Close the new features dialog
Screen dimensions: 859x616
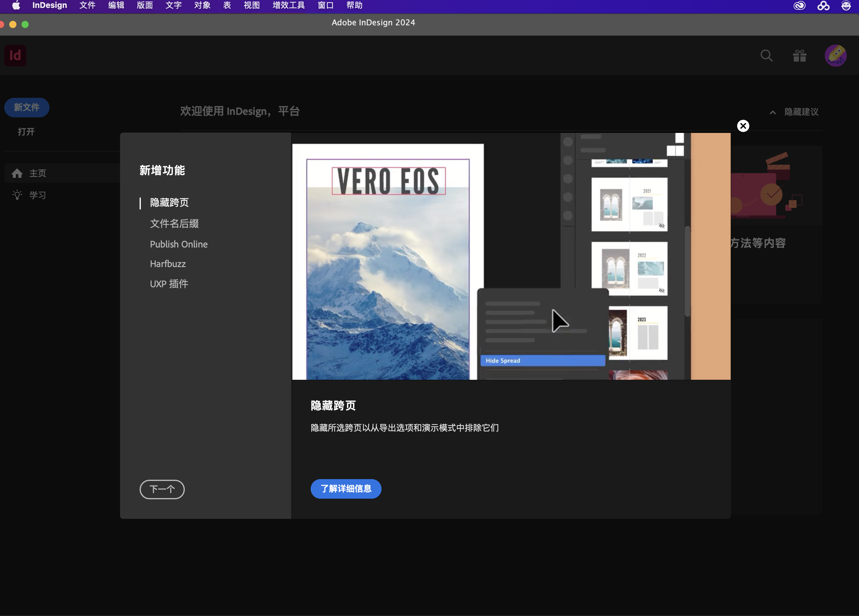point(743,126)
